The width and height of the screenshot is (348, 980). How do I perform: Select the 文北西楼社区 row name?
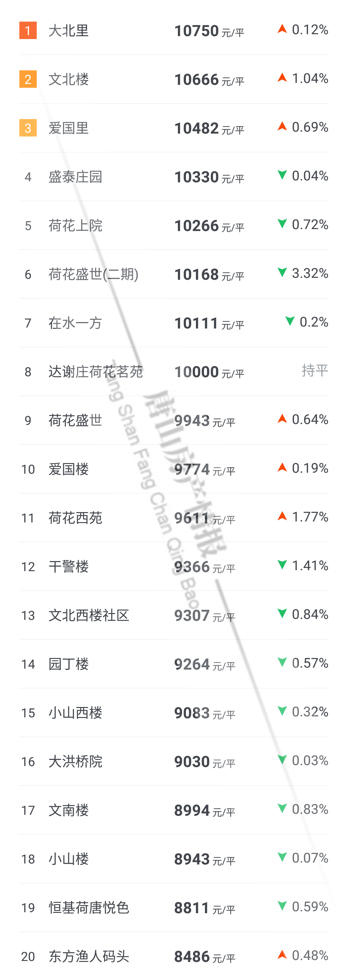pos(89,615)
